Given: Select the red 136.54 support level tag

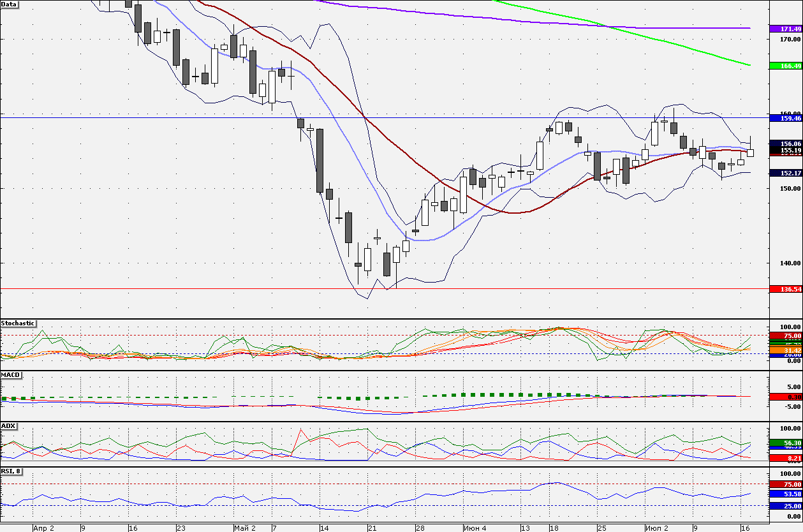Looking at the screenshot, I should point(786,289).
